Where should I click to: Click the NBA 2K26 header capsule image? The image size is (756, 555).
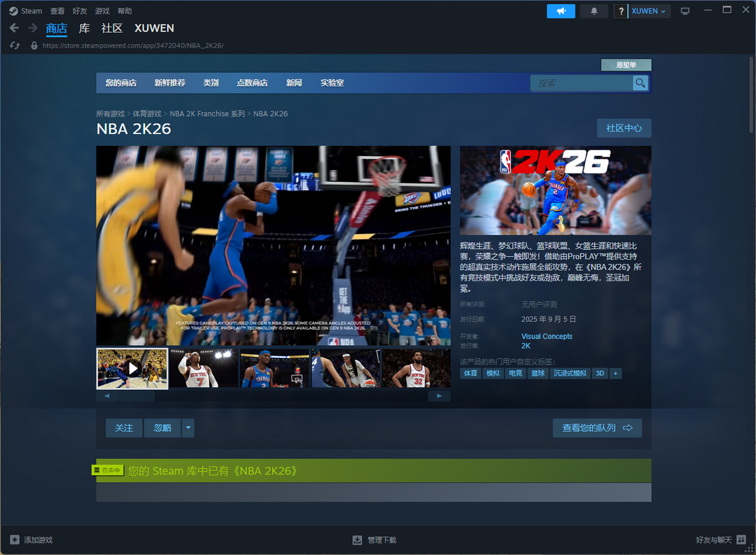pos(555,190)
